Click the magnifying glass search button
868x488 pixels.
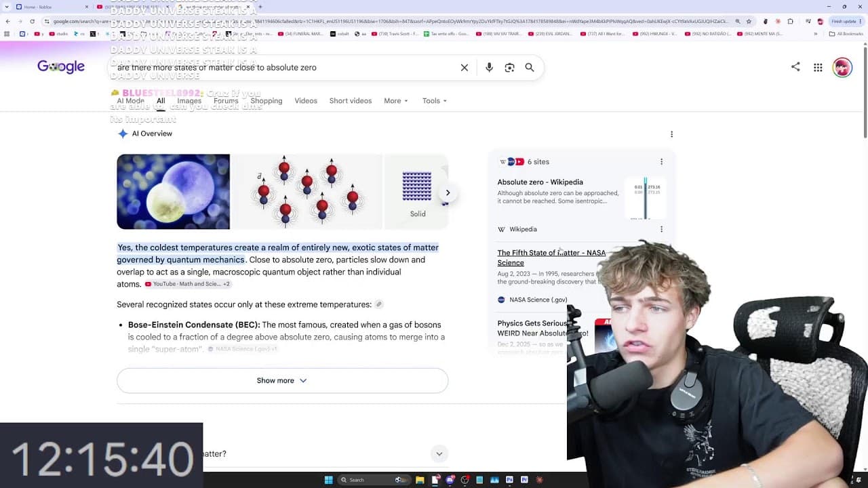coord(530,68)
